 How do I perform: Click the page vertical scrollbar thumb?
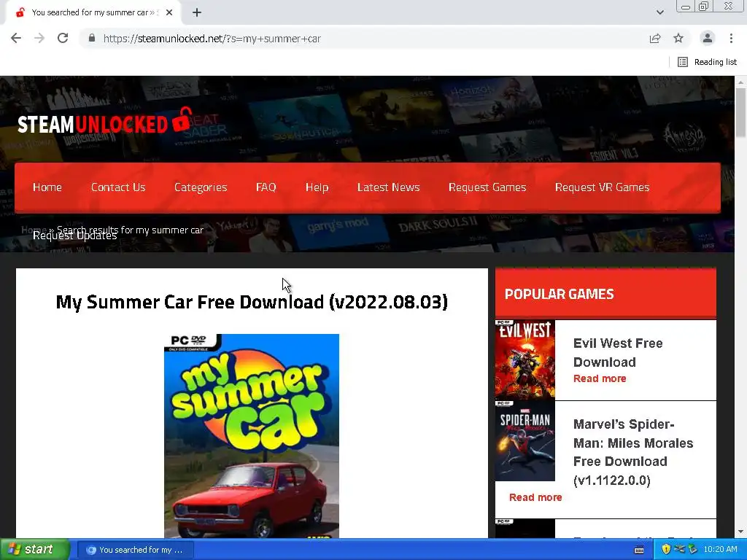coord(740,112)
